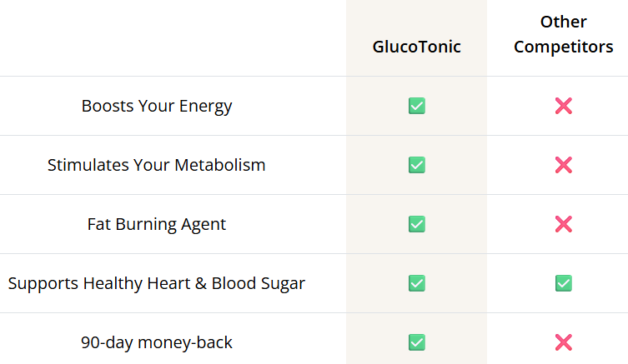Click GlucoTonic checkmark for Fat Burning Agent
Image resolution: width=628 pixels, height=364 pixels.
(x=417, y=224)
